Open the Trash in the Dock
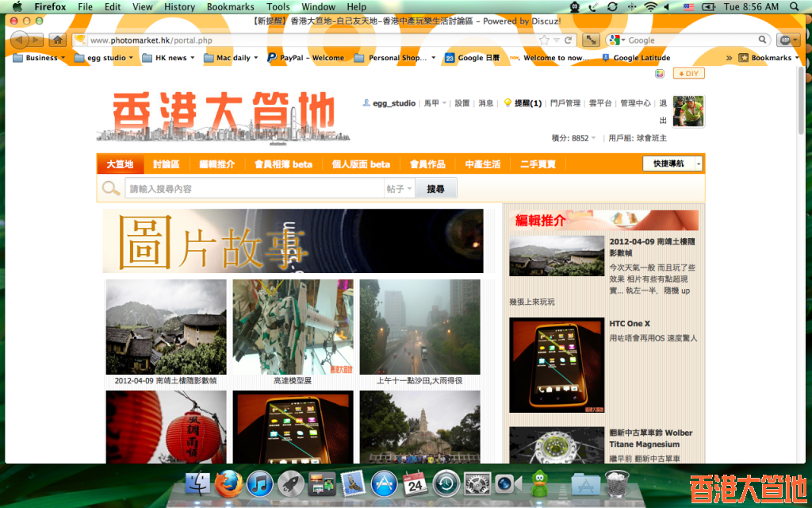The image size is (812, 508). (617, 483)
